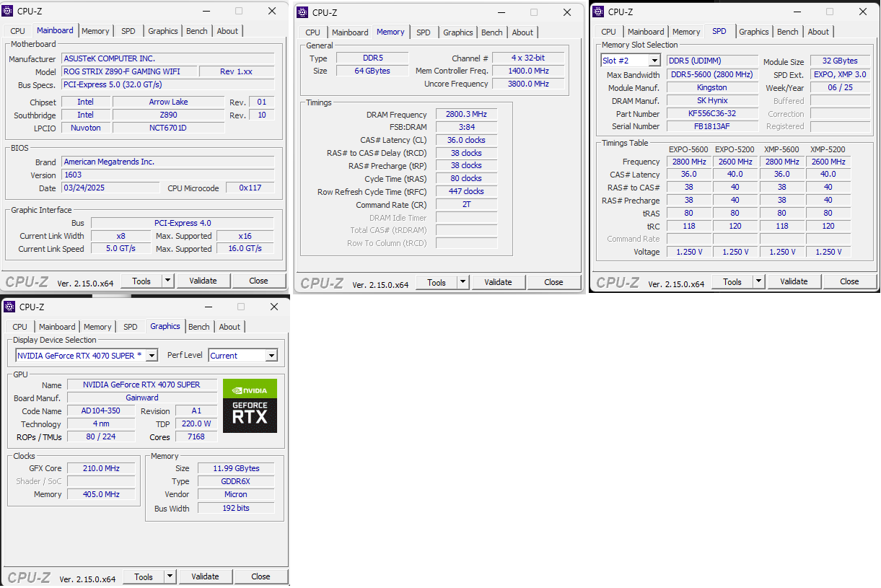Image resolution: width=881 pixels, height=588 pixels.
Task: Switch to CPU tab in Graphics window
Action: (20, 327)
